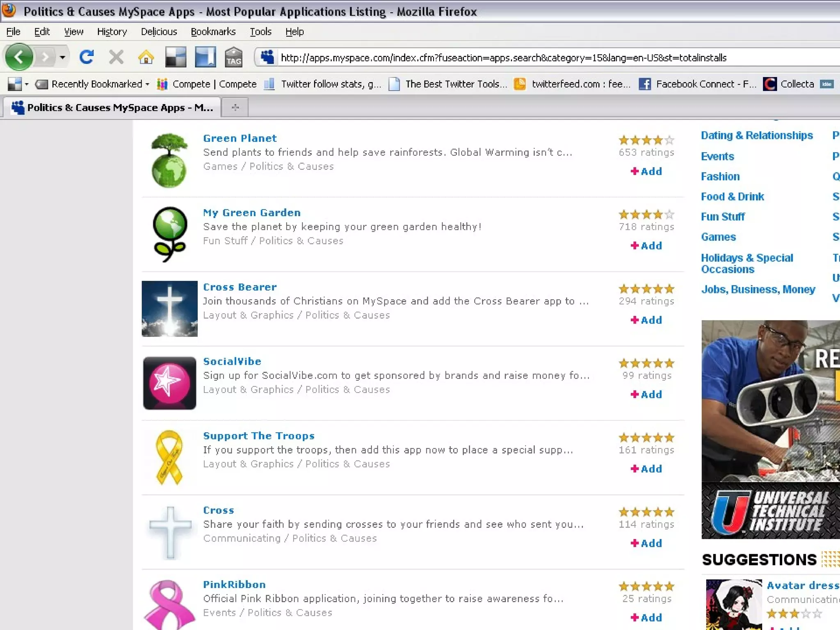
Task: Open a new tab with the plus button
Action: coord(235,107)
